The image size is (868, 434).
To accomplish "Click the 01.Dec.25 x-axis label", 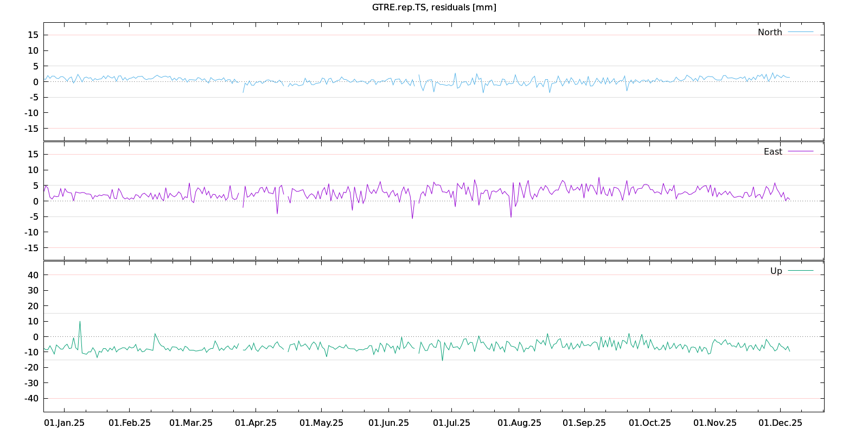I will 780,423.
